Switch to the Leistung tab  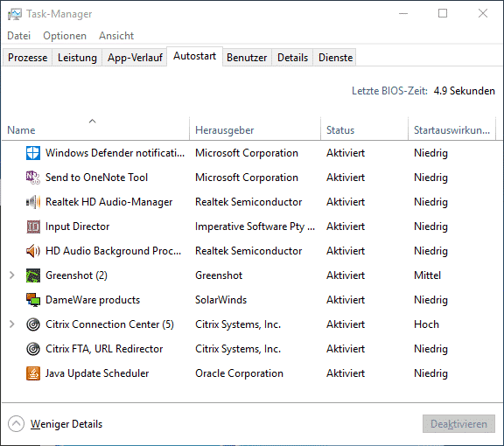click(x=77, y=58)
